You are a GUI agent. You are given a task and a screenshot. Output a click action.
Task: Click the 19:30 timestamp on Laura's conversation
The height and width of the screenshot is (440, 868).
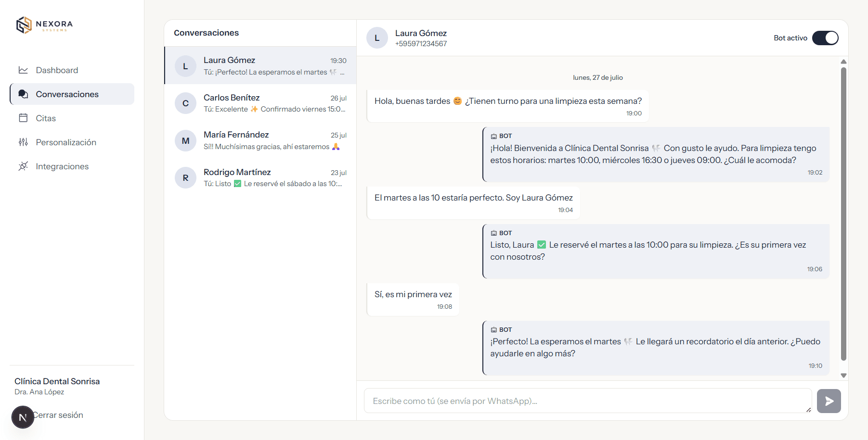(338, 61)
